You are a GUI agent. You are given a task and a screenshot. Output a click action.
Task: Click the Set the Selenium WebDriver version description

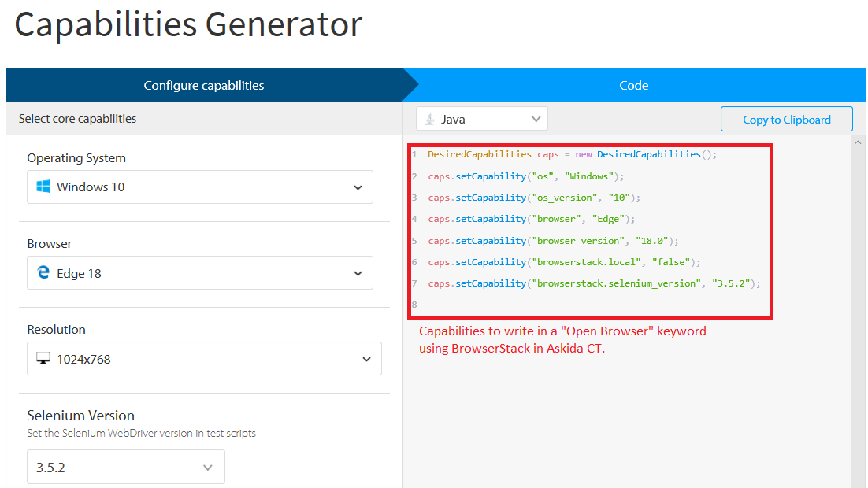141,433
